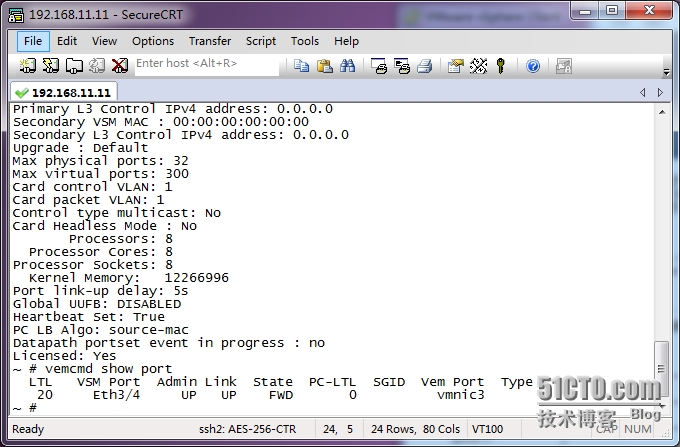Click the 'Licensed: Yes' line
The image size is (680, 447).
coord(65,356)
